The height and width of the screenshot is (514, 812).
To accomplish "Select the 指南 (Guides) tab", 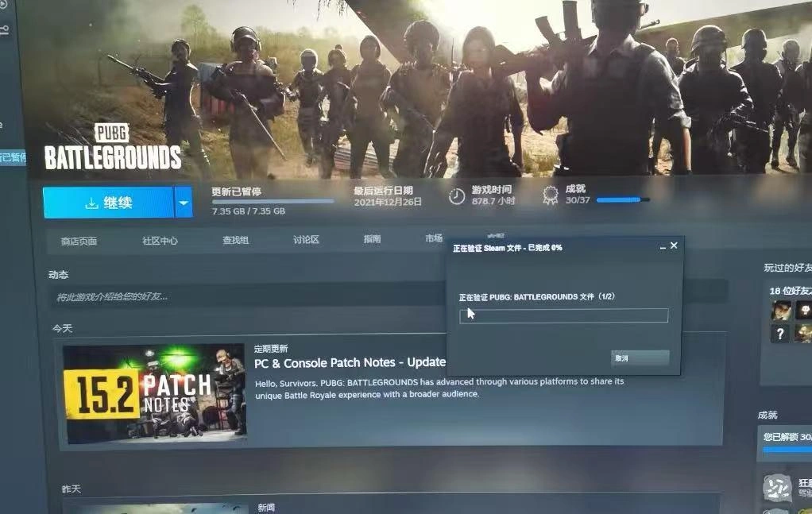I will (x=372, y=239).
